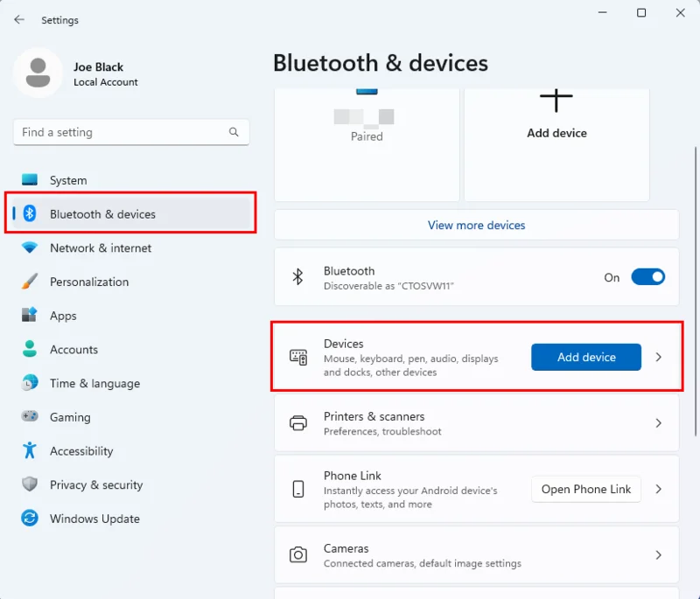Image resolution: width=700 pixels, height=599 pixels.
Task: Click Open Phone Link button
Action: tap(586, 489)
